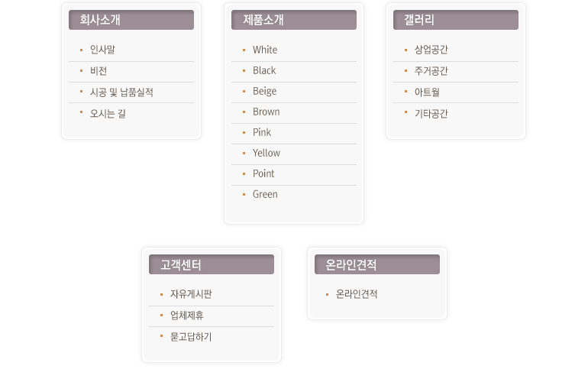The height and width of the screenshot is (382, 588).
Task: Open the Green product category
Action: click(265, 194)
